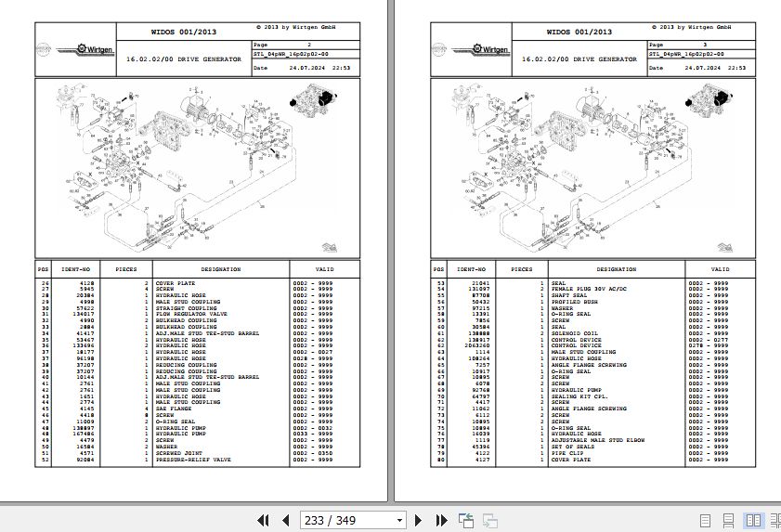The image size is (781, 532).
Task: Click the PRESSURE-RELIEF VALVE designation
Action: pyautogui.click(x=193, y=460)
